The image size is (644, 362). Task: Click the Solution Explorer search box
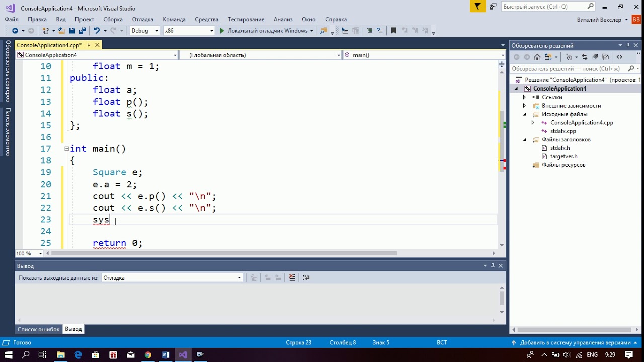coord(575,69)
